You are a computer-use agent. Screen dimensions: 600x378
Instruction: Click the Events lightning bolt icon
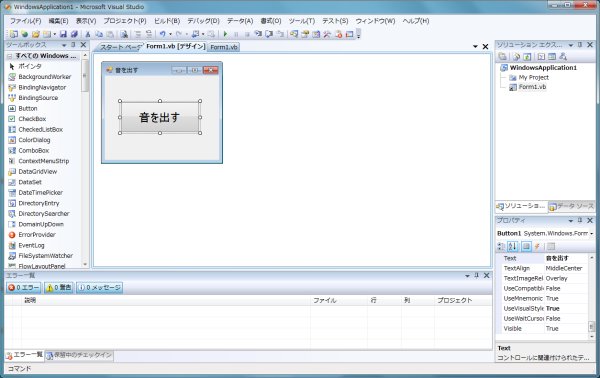537,246
